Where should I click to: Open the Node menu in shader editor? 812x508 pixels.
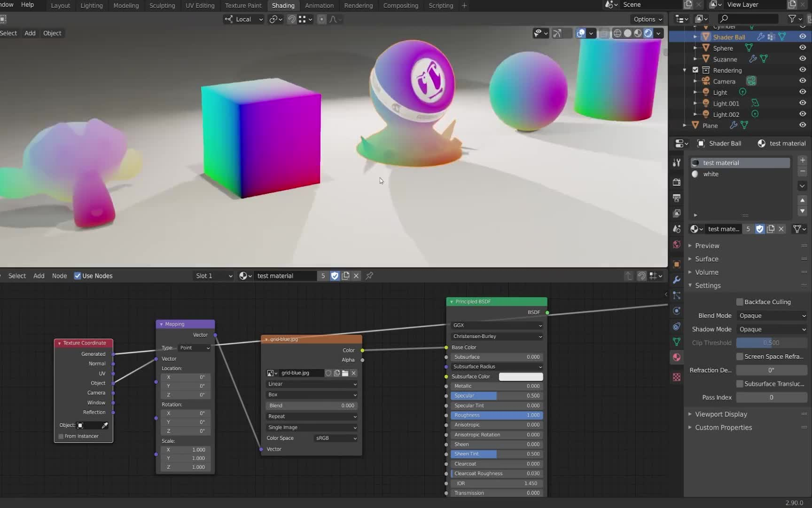[59, 276]
